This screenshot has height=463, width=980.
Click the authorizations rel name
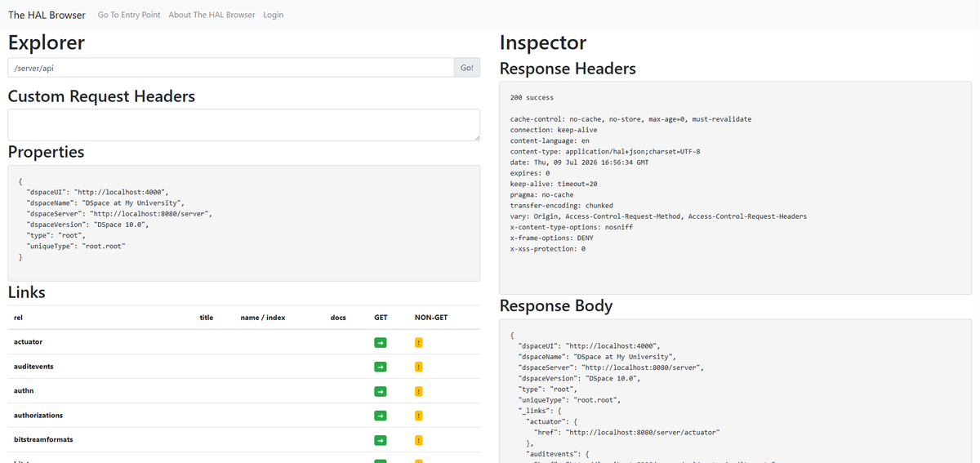pyautogui.click(x=38, y=416)
